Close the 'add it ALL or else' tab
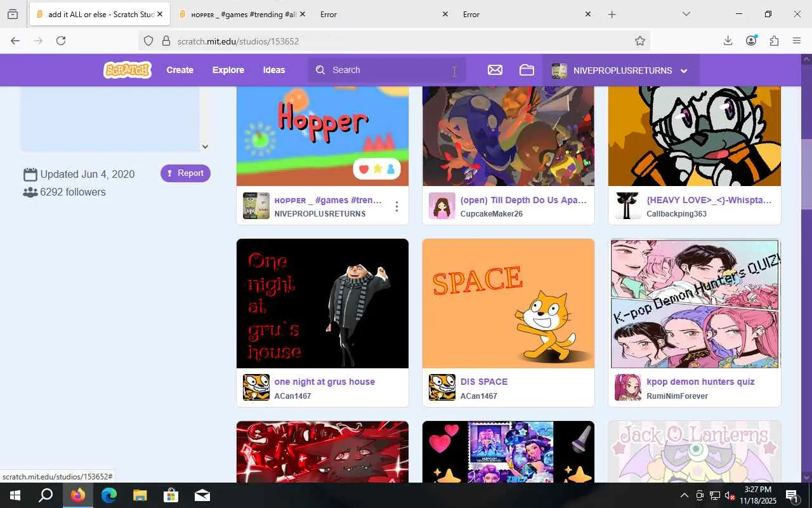Image resolution: width=812 pixels, height=508 pixels. pos(159,14)
